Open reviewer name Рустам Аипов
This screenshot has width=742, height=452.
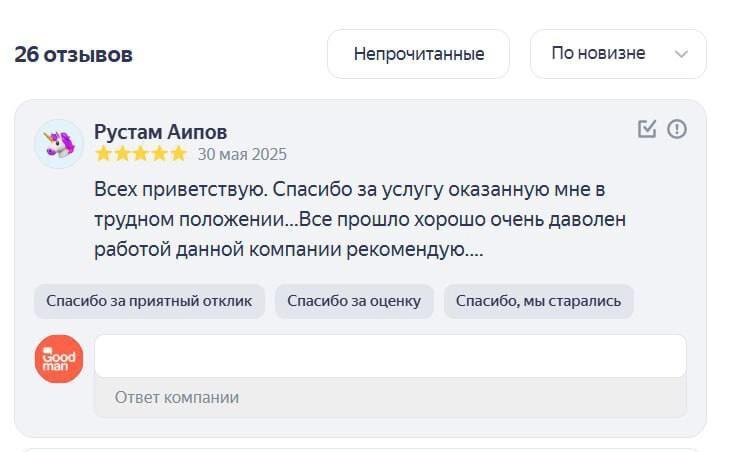(x=160, y=132)
